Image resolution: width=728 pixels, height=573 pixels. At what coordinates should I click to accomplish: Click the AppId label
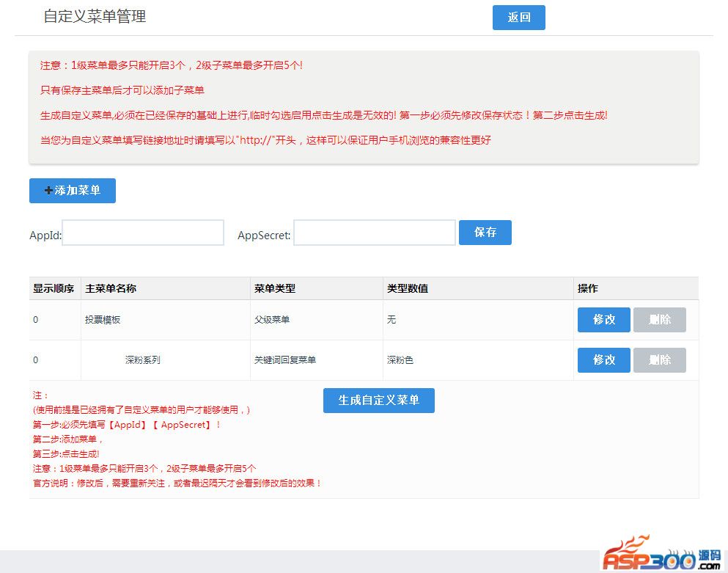point(45,236)
